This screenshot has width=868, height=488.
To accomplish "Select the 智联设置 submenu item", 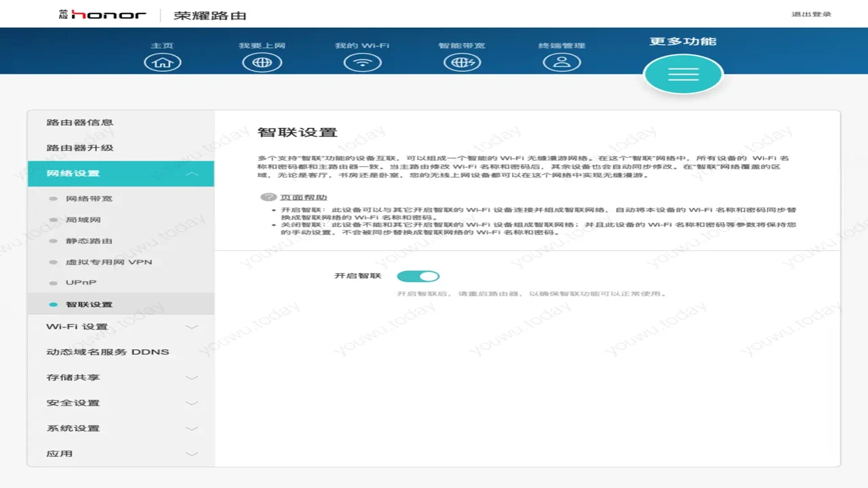I will pos(121,304).
